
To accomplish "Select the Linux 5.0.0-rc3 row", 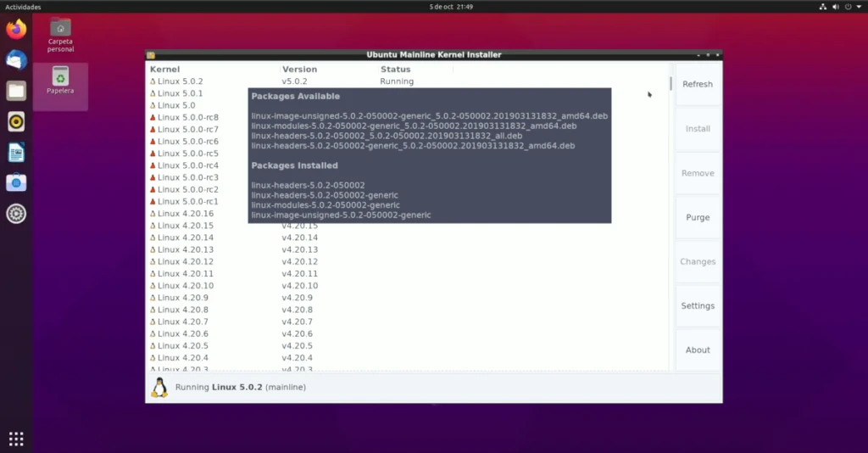I will pyautogui.click(x=408, y=177).
